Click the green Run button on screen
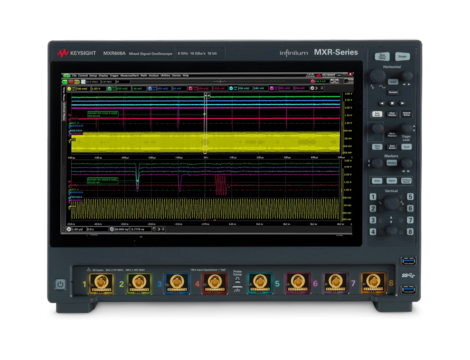 [65, 82]
